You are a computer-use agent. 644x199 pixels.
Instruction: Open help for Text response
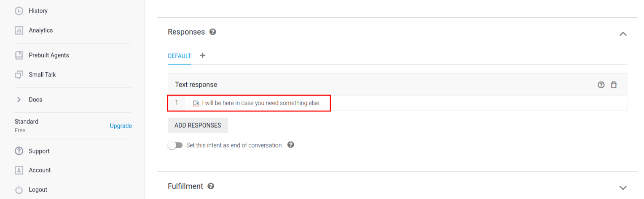[x=601, y=85]
